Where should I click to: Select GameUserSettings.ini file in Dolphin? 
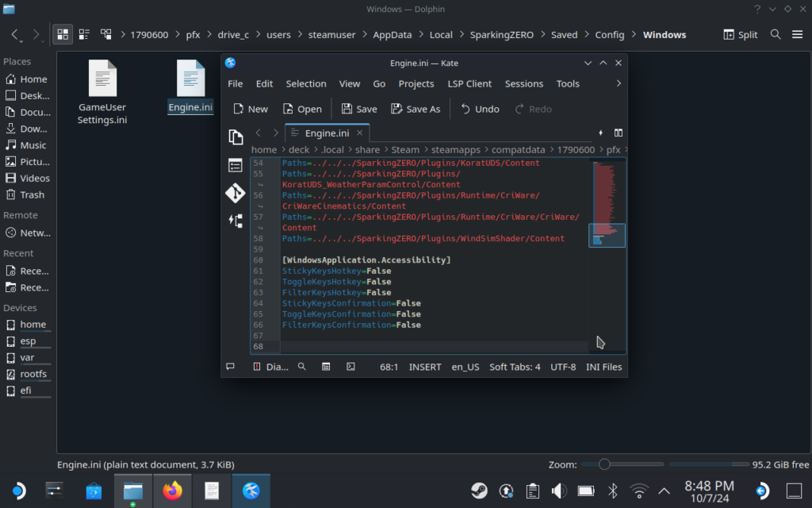[x=102, y=92]
